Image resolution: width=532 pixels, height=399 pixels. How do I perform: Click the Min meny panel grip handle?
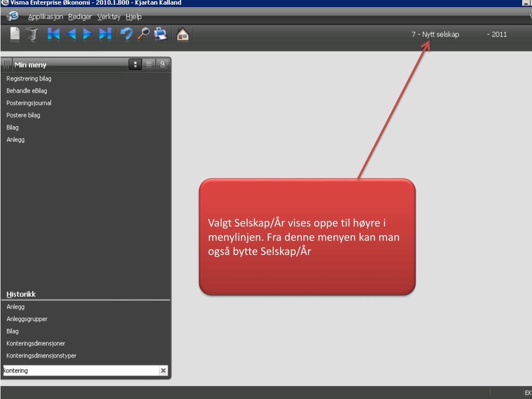6,64
